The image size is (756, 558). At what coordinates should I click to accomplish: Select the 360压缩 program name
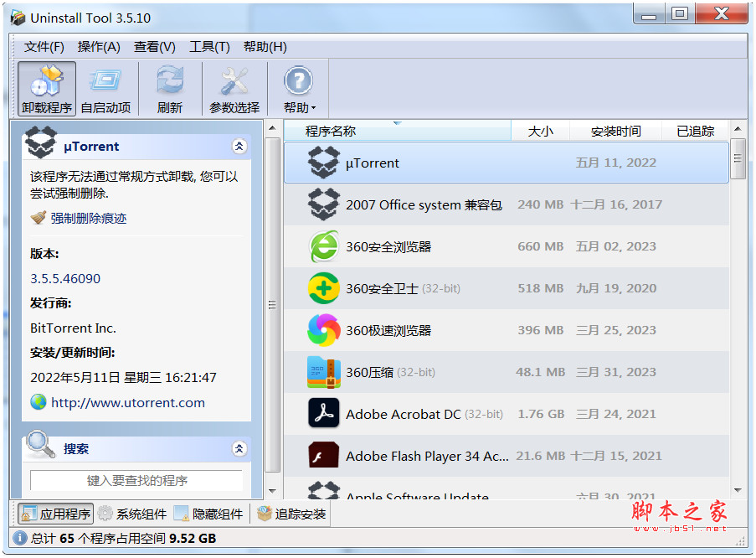pos(370,373)
